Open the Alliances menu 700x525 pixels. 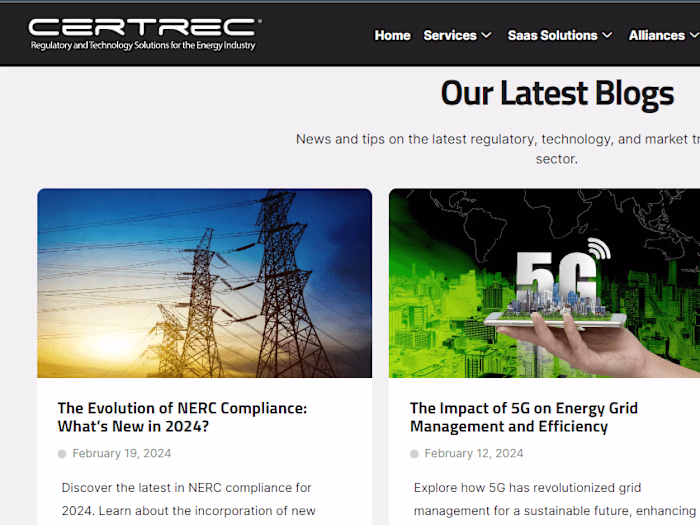click(x=657, y=35)
